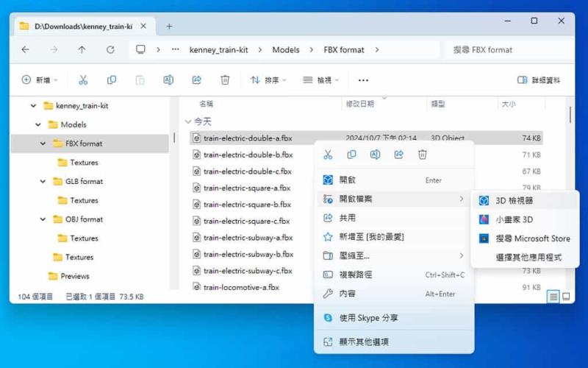Collapse the GLB format tree node
Image resolution: width=588 pixels, height=368 pixels.
[43, 181]
